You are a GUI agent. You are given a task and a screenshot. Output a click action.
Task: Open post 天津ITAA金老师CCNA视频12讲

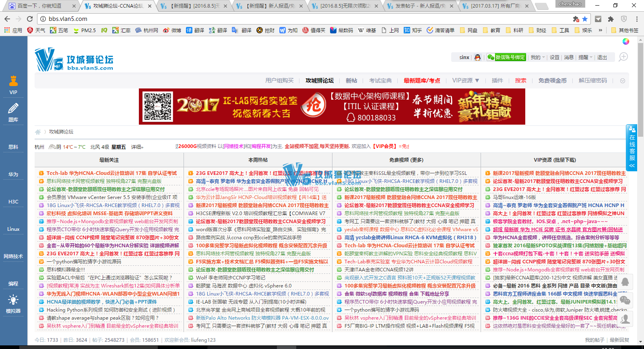pos(379,270)
